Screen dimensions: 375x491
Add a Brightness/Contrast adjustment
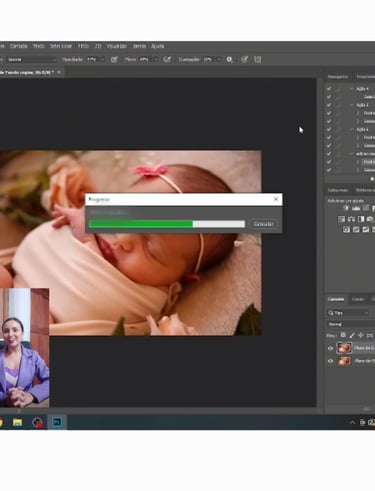coord(346,208)
